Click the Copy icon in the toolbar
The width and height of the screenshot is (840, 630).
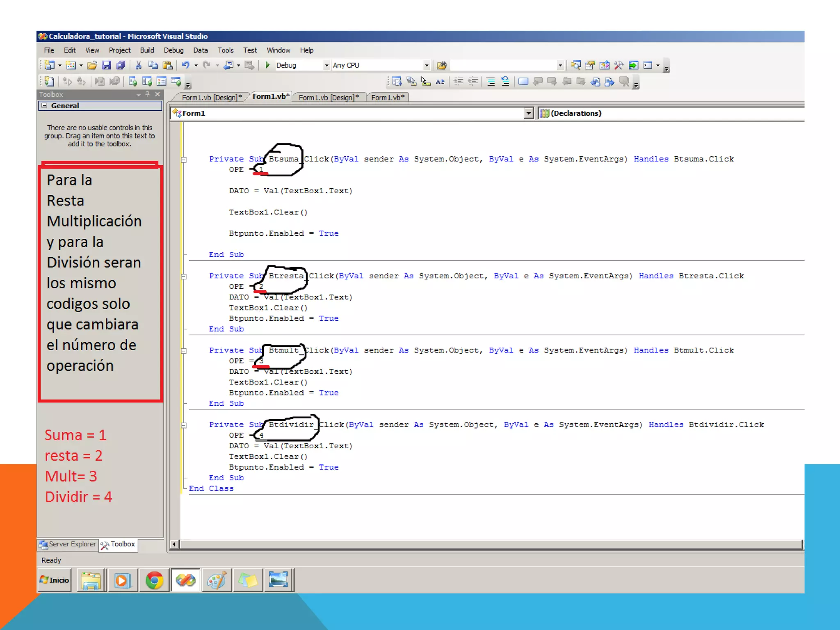[x=153, y=65]
